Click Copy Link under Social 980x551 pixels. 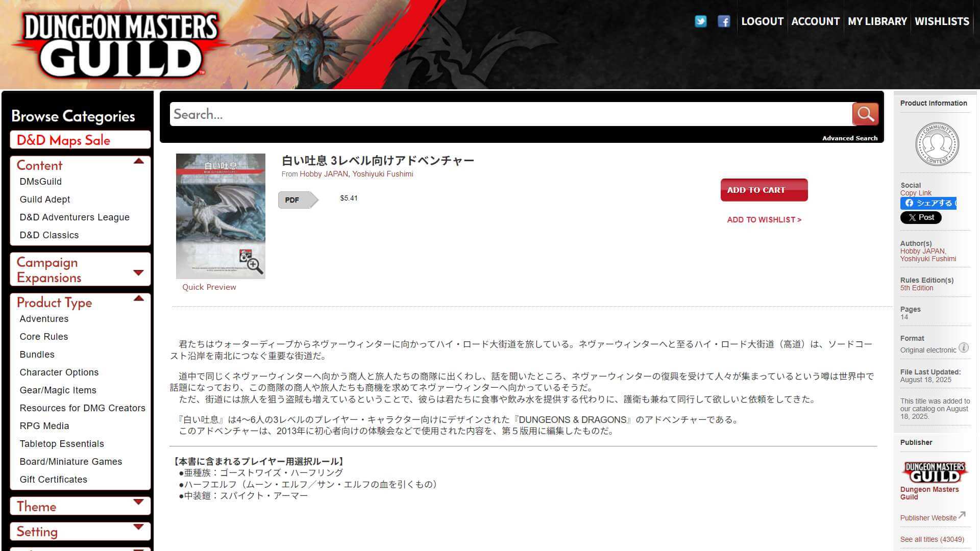click(x=916, y=193)
